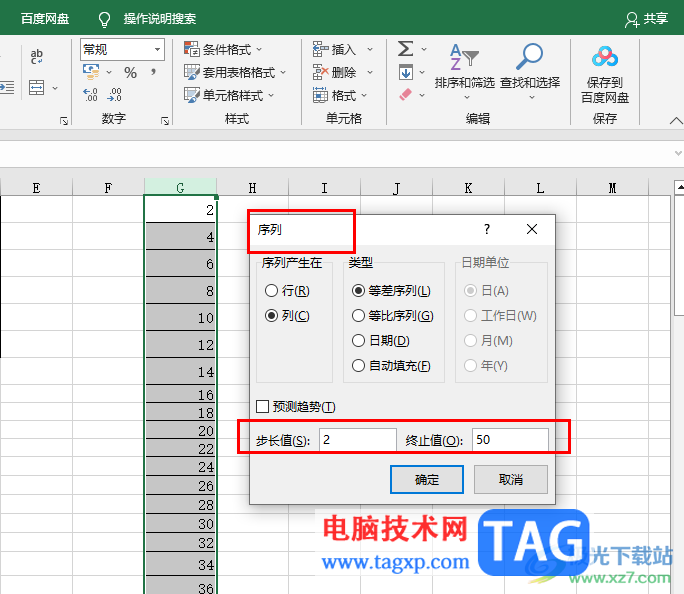Click the dialog help question mark
The width and height of the screenshot is (684, 594).
coord(487,229)
